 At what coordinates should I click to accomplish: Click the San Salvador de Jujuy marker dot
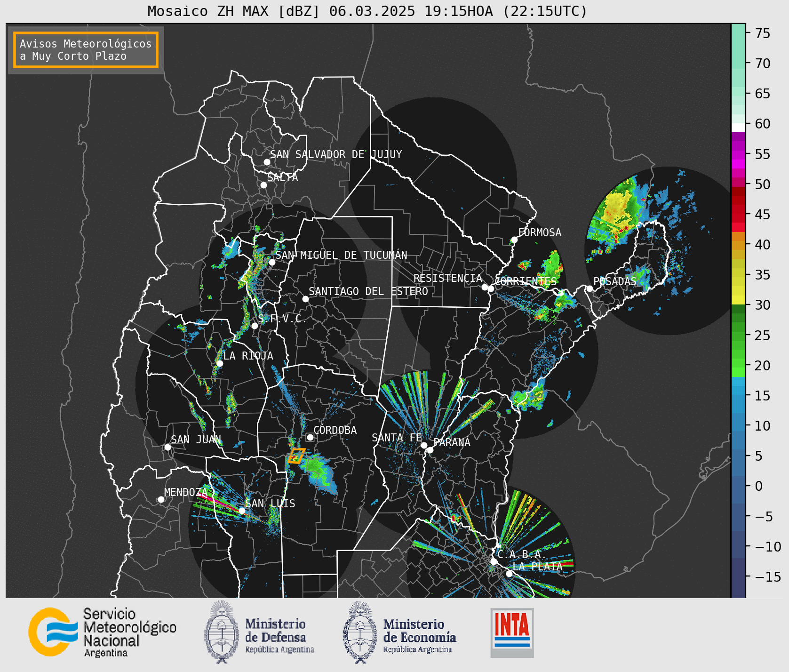267,162
